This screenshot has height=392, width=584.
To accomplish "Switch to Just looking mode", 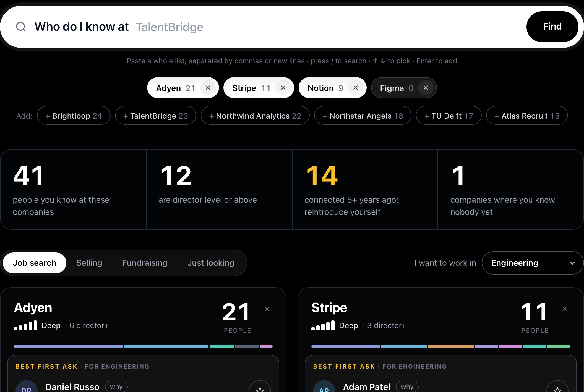I will click(x=211, y=263).
